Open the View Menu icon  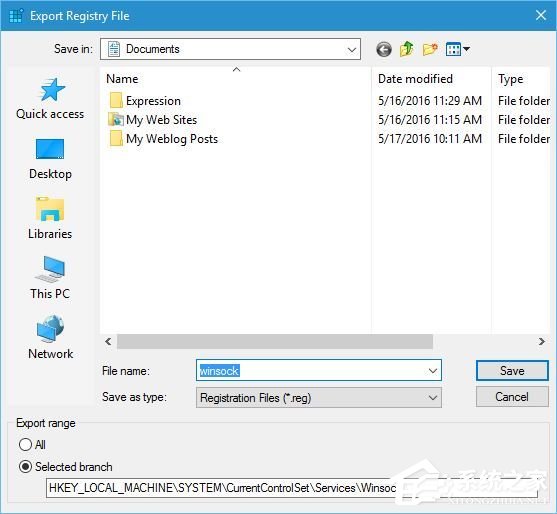(x=458, y=49)
